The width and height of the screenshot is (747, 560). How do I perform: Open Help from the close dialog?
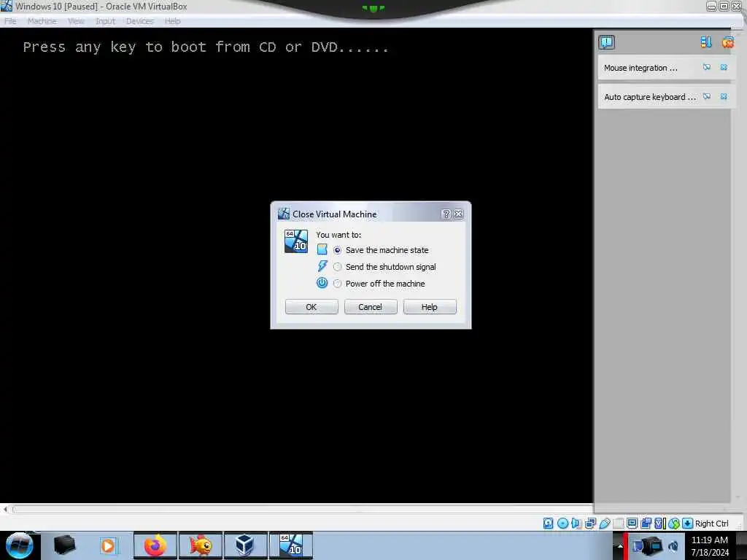(429, 307)
